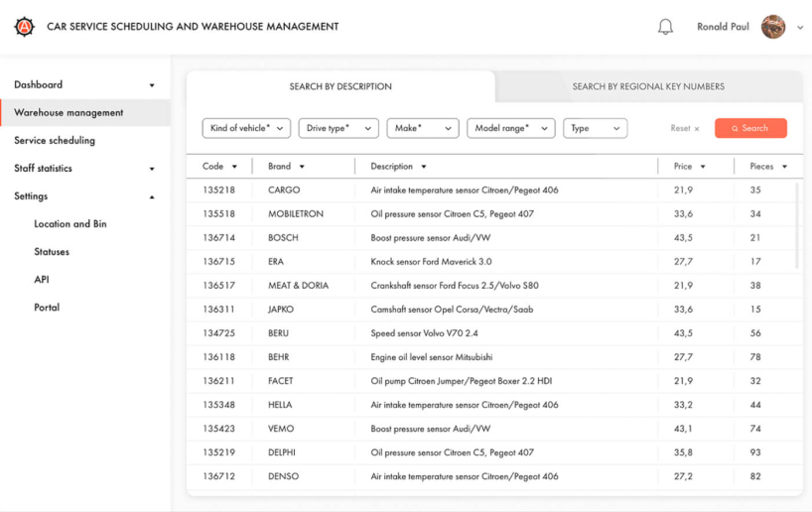The height and width of the screenshot is (512, 812).
Task: Select CARGO brand cell
Action: tap(284, 190)
